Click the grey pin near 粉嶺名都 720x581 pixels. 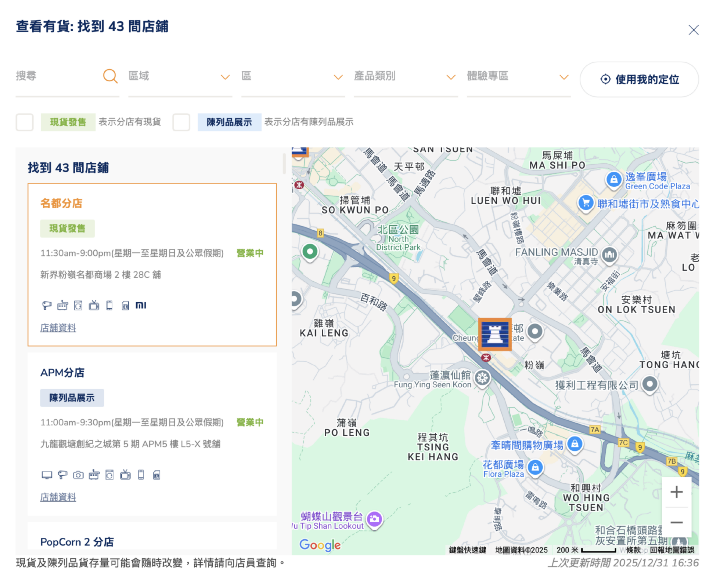[x=534, y=332]
